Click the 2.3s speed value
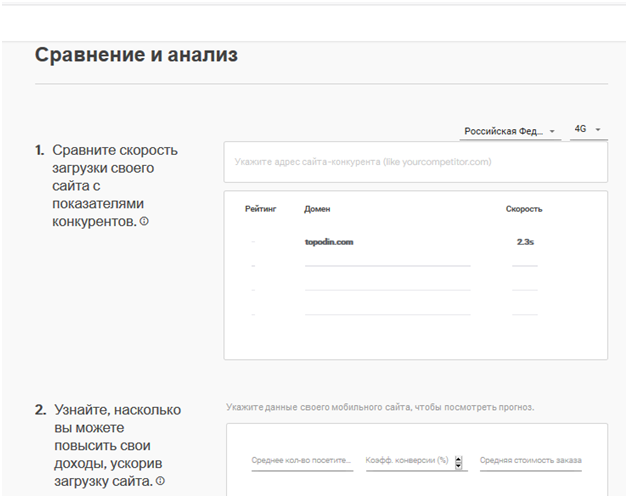 click(x=525, y=242)
